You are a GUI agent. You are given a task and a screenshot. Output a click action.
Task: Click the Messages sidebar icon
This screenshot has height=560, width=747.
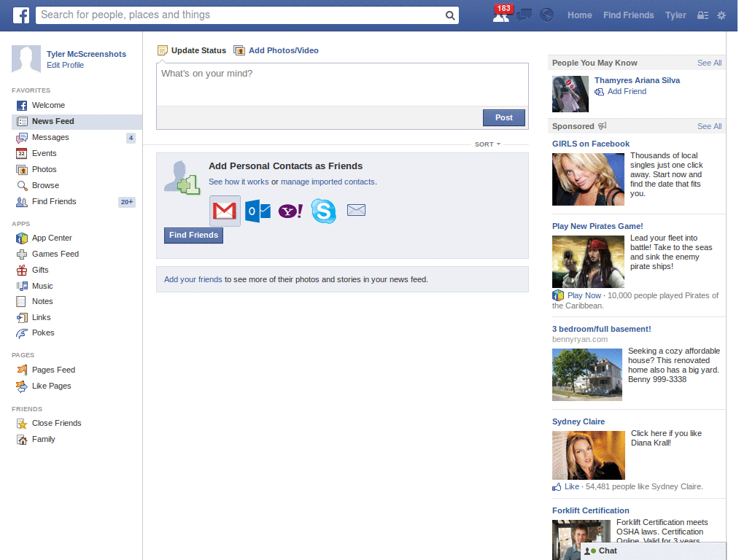tap(21, 138)
